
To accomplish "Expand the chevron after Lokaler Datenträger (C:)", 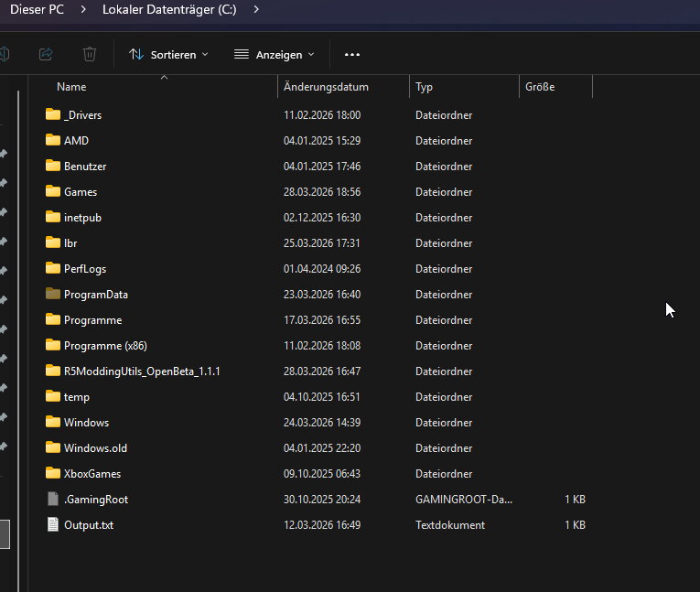I will [x=255, y=9].
